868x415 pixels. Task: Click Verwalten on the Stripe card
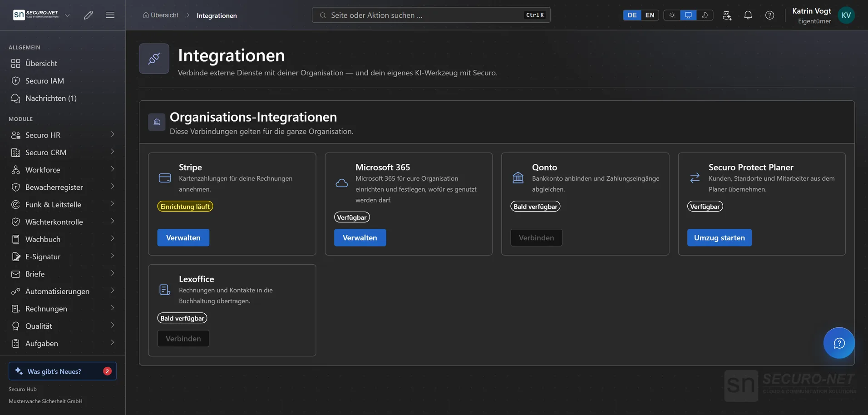click(x=183, y=237)
